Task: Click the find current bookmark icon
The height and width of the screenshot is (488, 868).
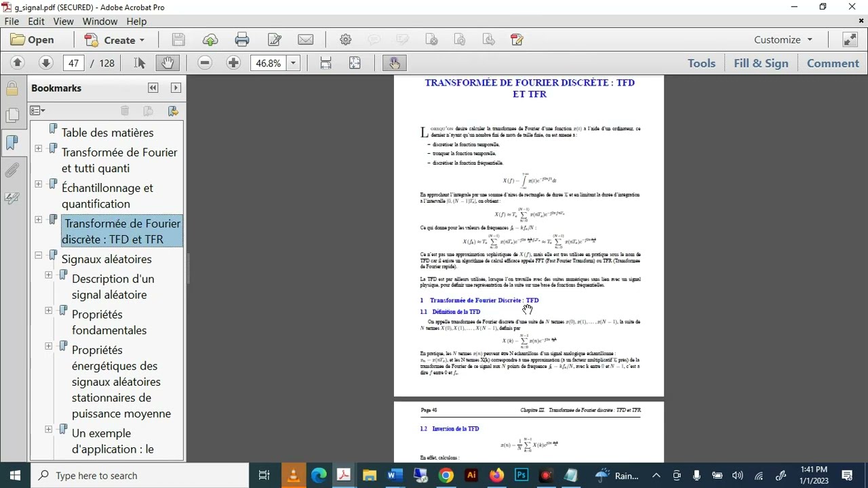Action: click(172, 110)
